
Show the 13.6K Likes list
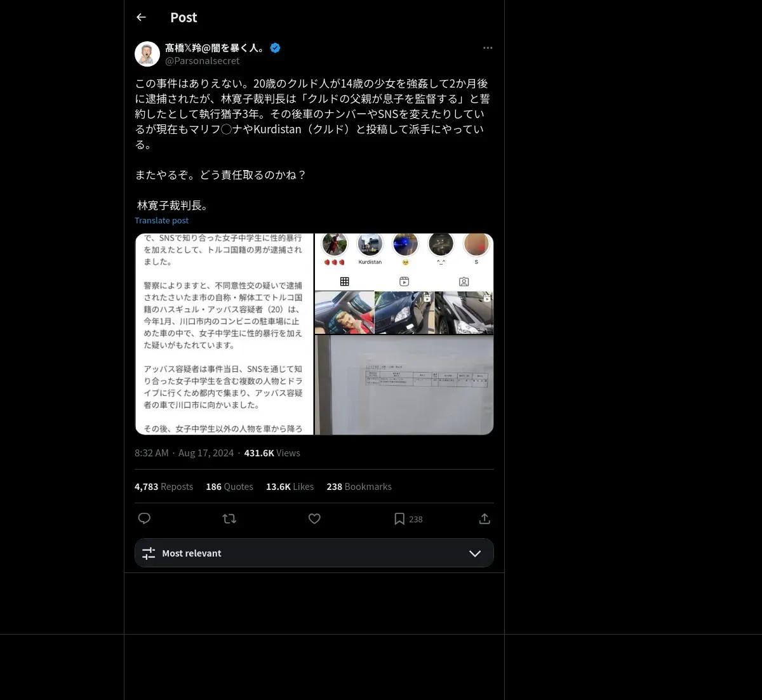pyautogui.click(x=290, y=487)
